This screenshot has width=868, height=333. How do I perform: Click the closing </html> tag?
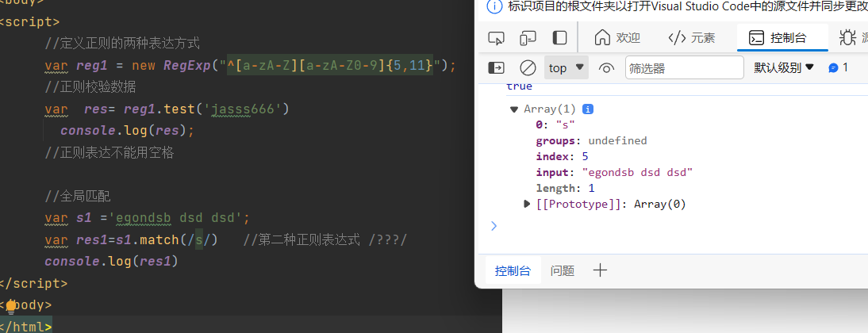point(26,327)
